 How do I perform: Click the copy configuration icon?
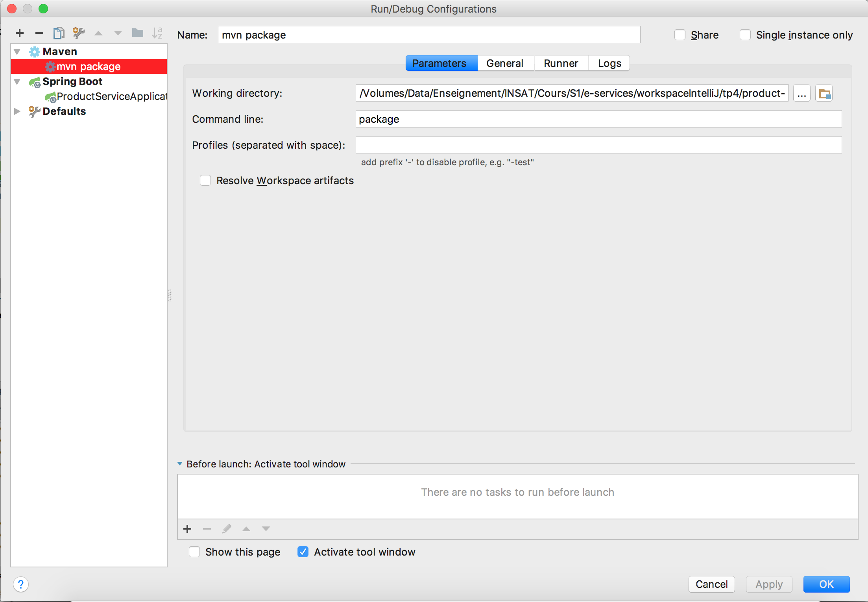click(x=59, y=34)
